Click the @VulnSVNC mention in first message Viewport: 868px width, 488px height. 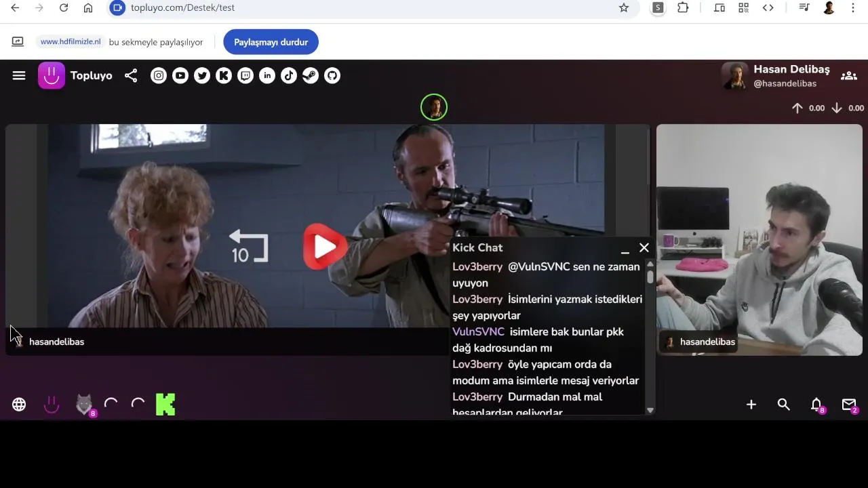click(539, 266)
